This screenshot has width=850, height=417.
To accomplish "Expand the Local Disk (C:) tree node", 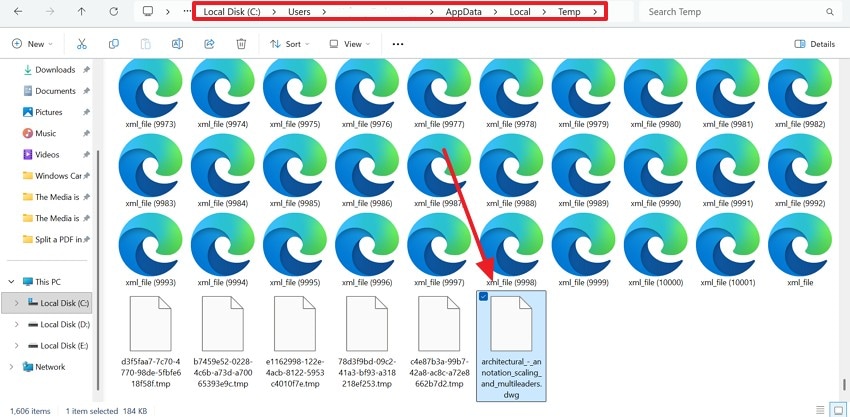I will pyautogui.click(x=16, y=303).
